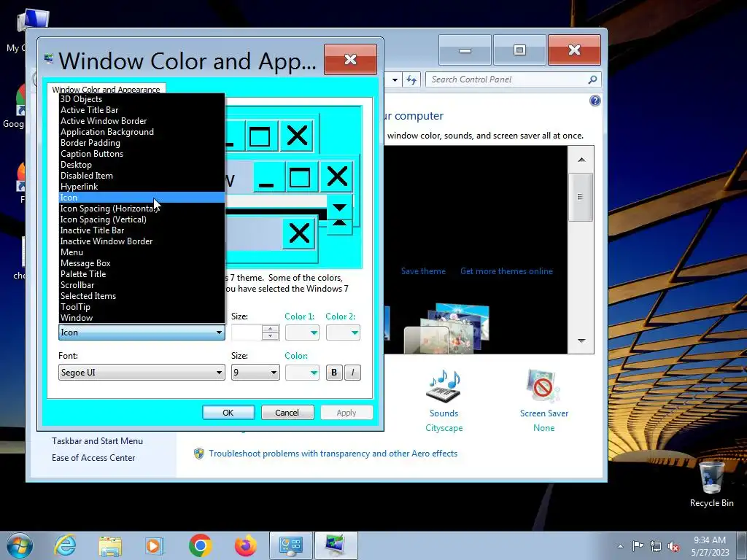Select Hyperlink in the list
The width and height of the screenshot is (747, 560).
142,187
